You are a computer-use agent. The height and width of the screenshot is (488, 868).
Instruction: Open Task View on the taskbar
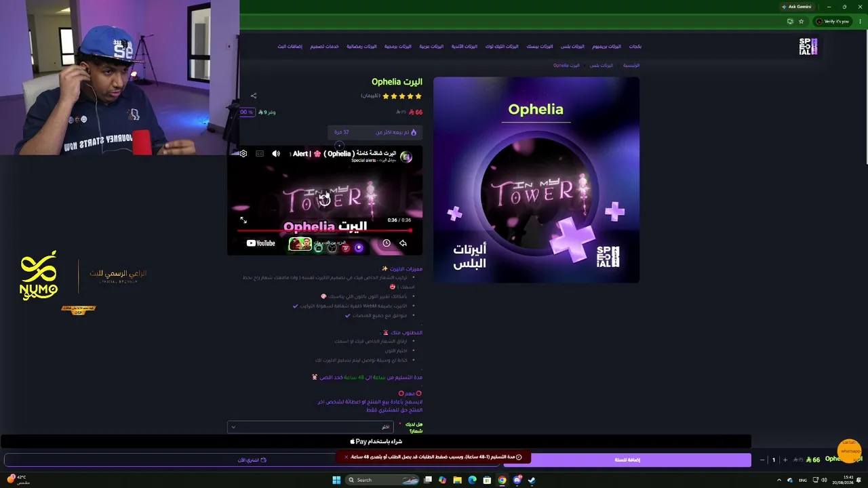coord(428,480)
